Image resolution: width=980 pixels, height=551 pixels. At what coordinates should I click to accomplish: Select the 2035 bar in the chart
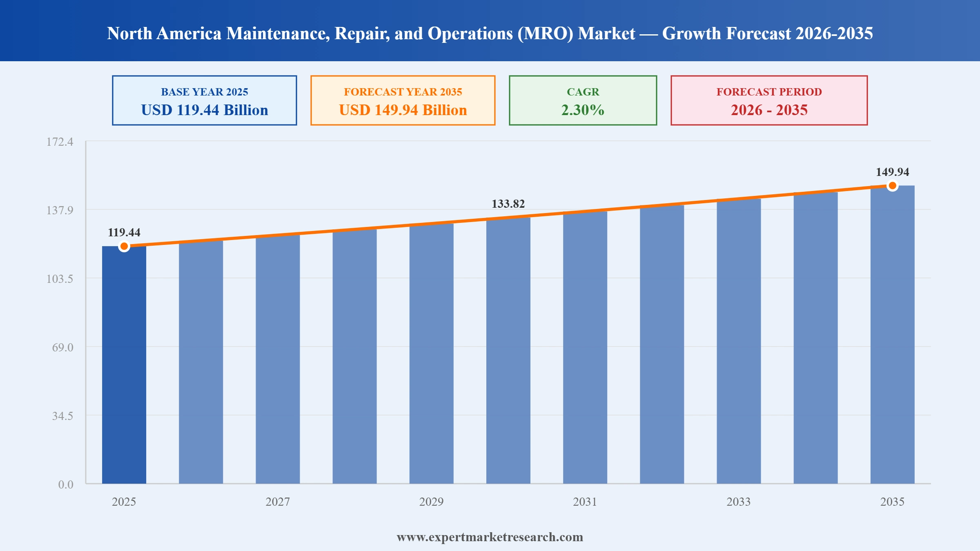pyautogui.click(x=893, y=335)
